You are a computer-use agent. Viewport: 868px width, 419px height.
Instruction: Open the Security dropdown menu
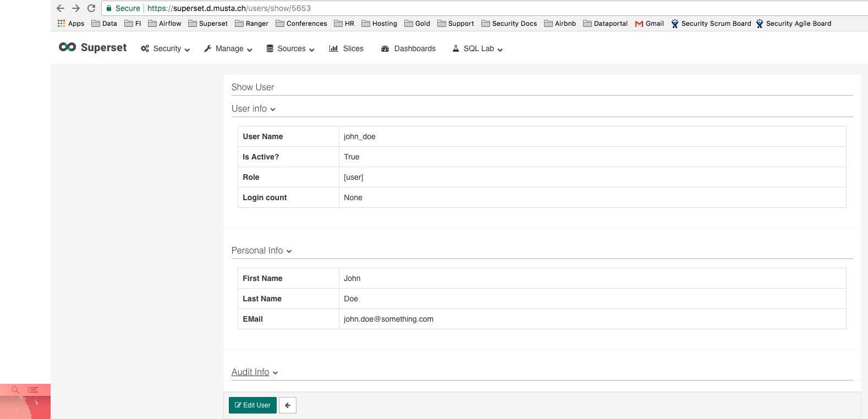(165, 48)
